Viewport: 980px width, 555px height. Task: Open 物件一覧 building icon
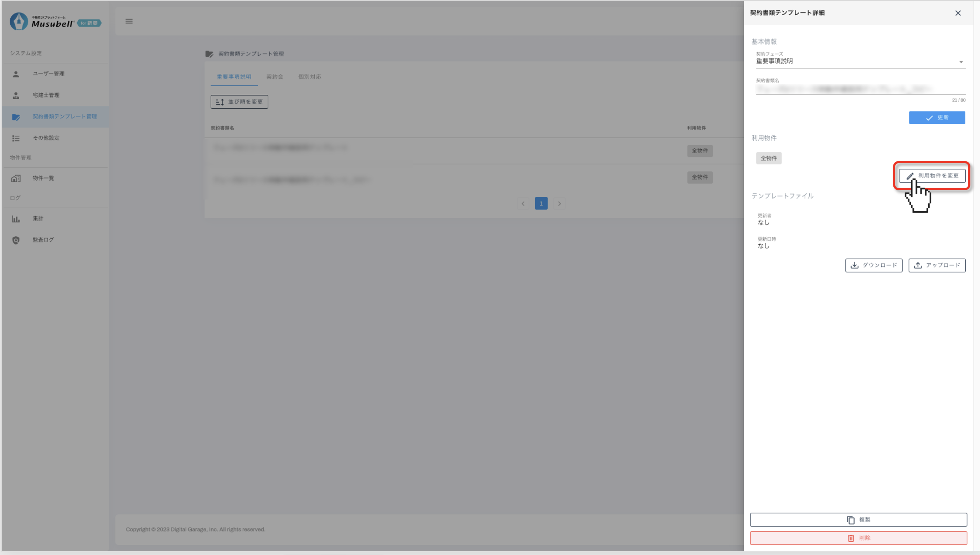[16, 178]
